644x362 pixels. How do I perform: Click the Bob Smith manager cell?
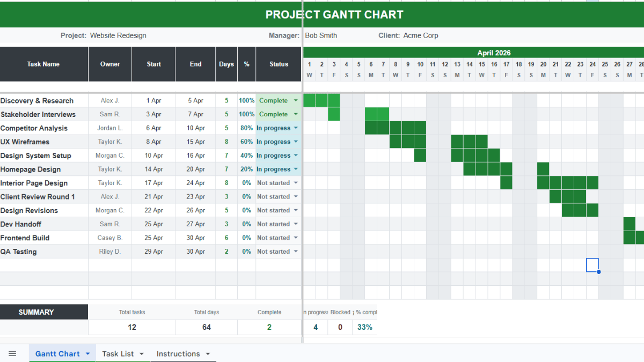320,35
